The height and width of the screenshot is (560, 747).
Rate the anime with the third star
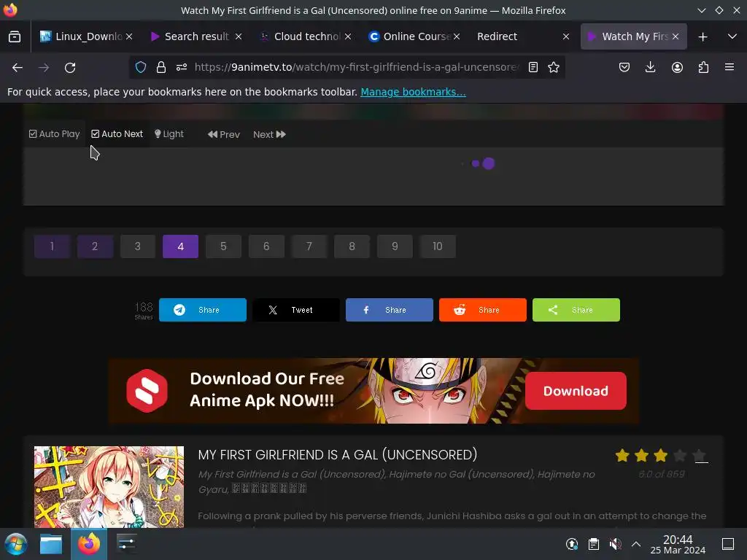[660, 456]
